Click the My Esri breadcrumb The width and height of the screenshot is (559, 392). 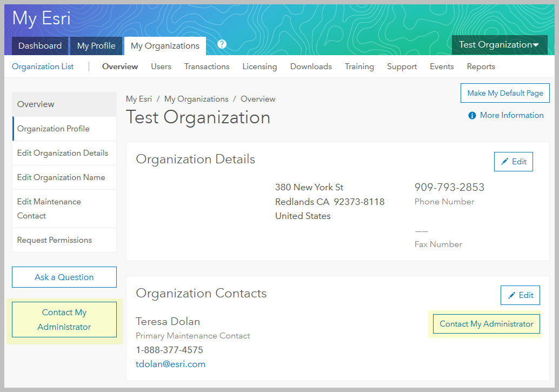point(139,99)
